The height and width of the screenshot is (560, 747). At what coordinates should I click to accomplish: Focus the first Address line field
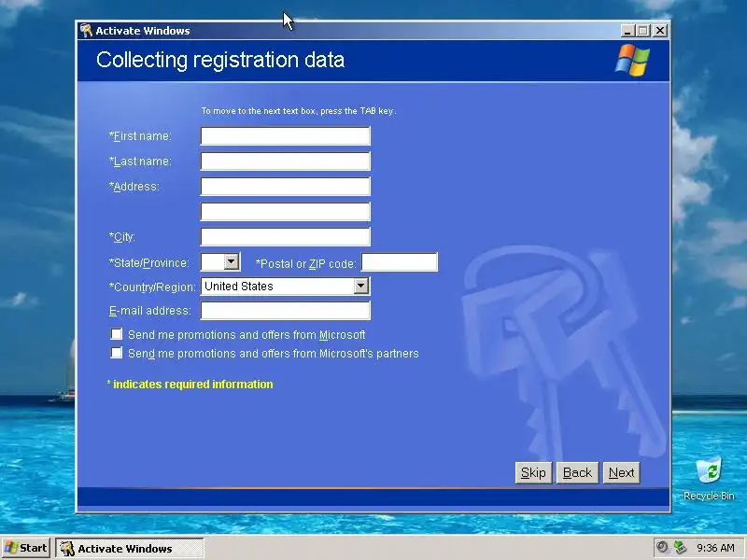[x=286, y=186]
